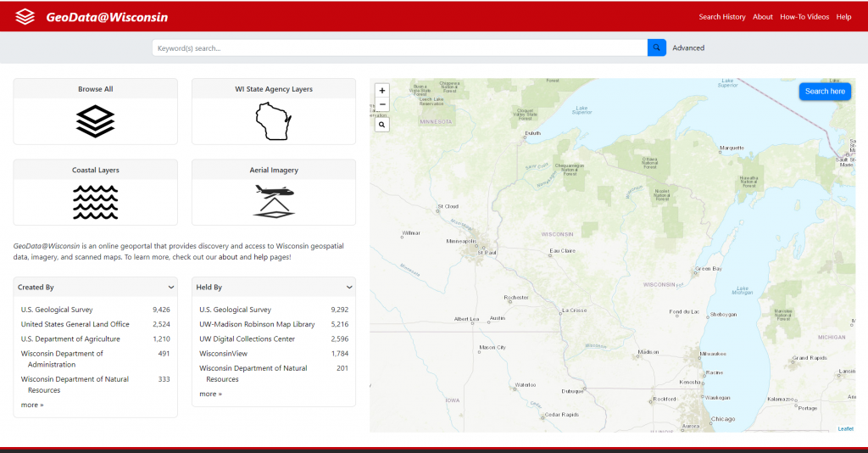Viewport: 868px width, 453px height.
Task: Zoom in on the map with plus
Action: [382, 90]
